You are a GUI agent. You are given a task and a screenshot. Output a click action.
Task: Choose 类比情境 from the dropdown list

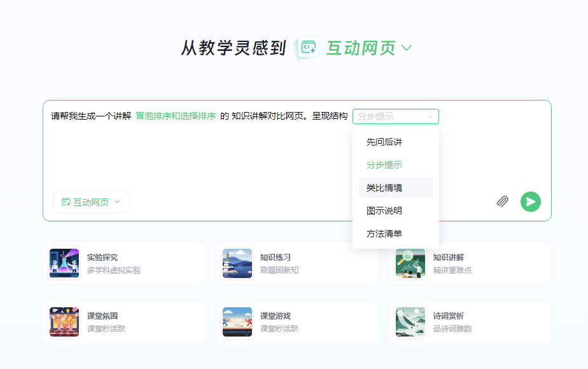[x=396, y=188]
